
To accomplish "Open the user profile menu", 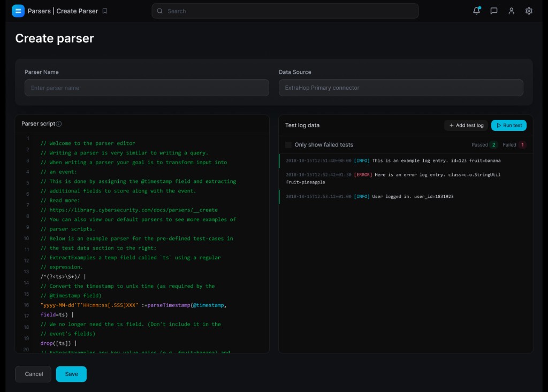I will coord(512,11).
